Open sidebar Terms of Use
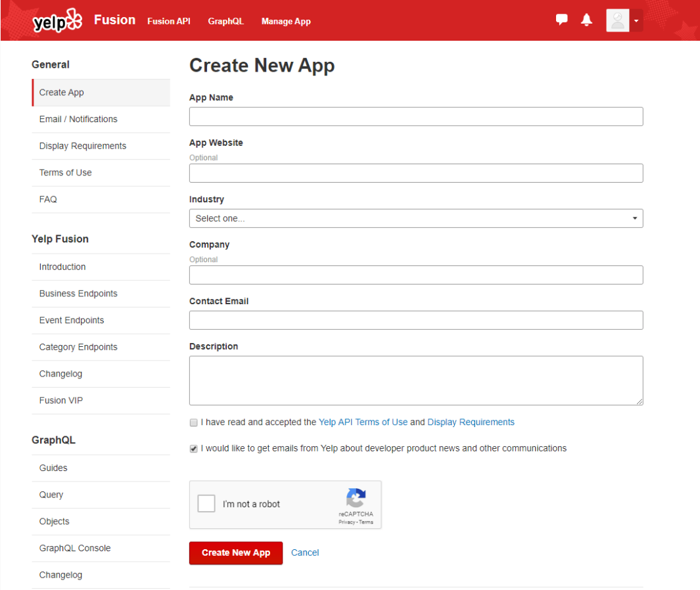This screenshot has height=590, width=700. 101,173
